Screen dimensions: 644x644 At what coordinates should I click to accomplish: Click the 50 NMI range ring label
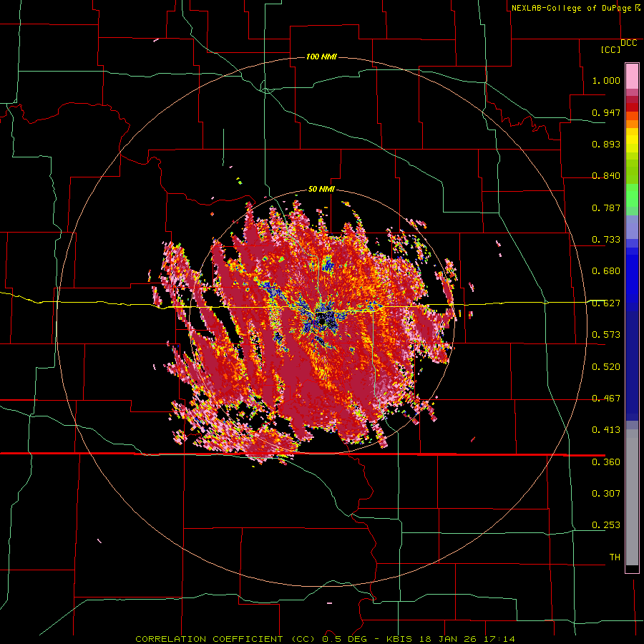321,189
